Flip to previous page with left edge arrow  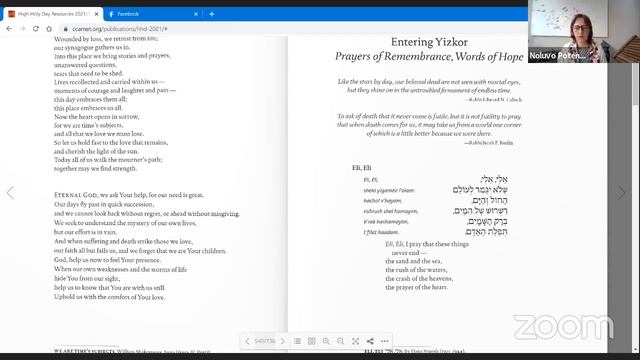(10, 193)
